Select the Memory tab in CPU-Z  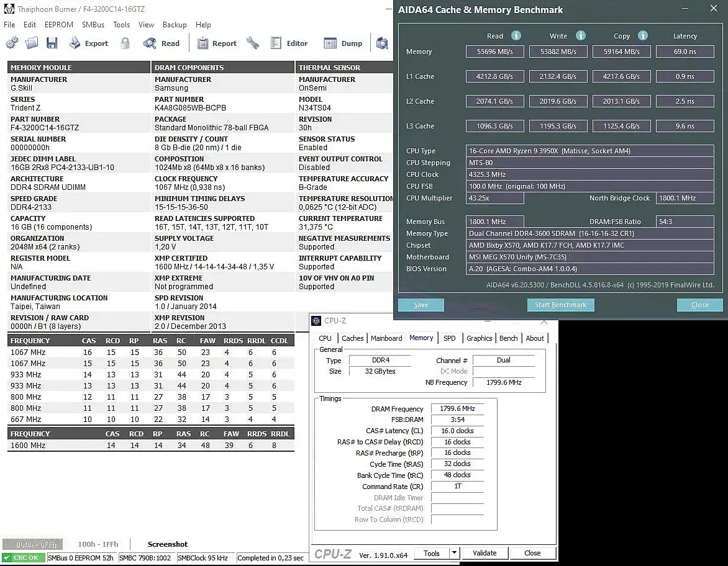(x=421, y=338)
